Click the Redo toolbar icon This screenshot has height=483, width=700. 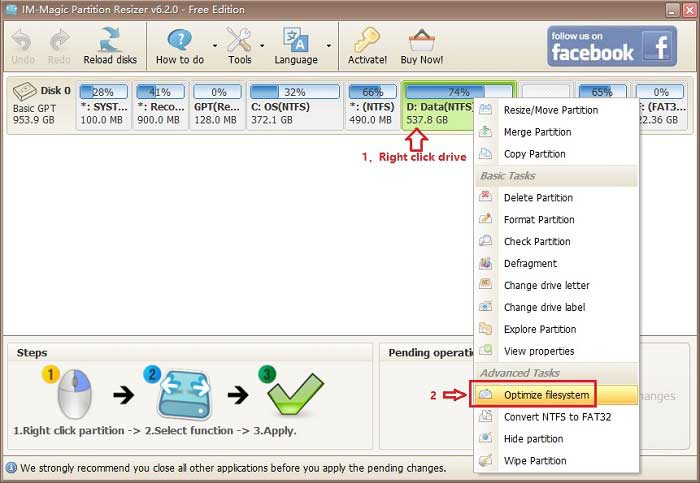click(59, 42)
